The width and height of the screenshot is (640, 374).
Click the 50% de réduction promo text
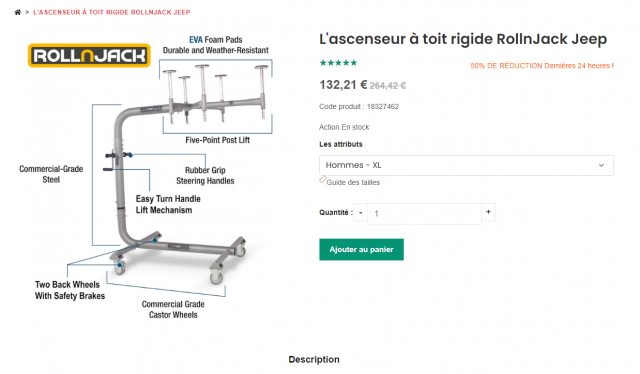(542, 66)
